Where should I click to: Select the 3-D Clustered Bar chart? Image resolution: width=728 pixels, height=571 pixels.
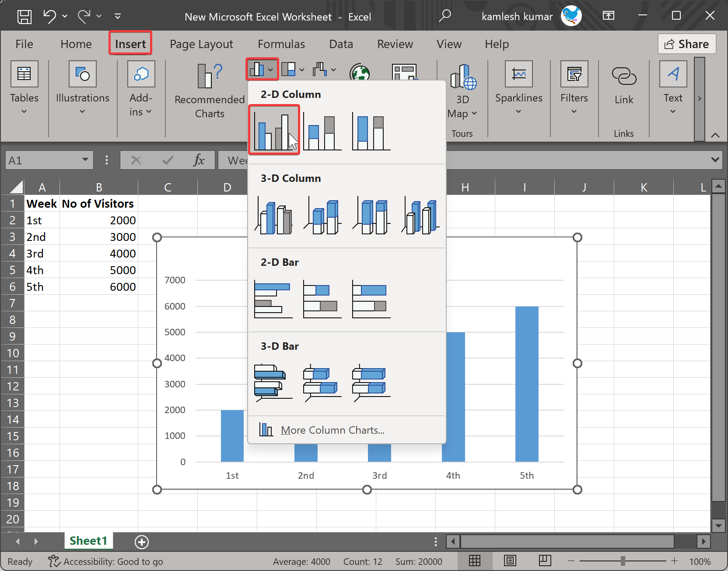(x=273, y=383)
